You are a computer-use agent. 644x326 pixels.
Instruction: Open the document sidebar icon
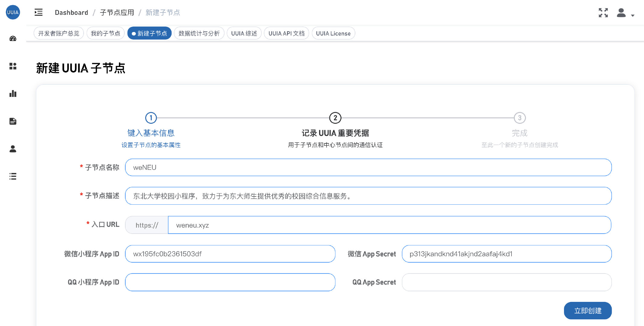[x=13, y=121]
